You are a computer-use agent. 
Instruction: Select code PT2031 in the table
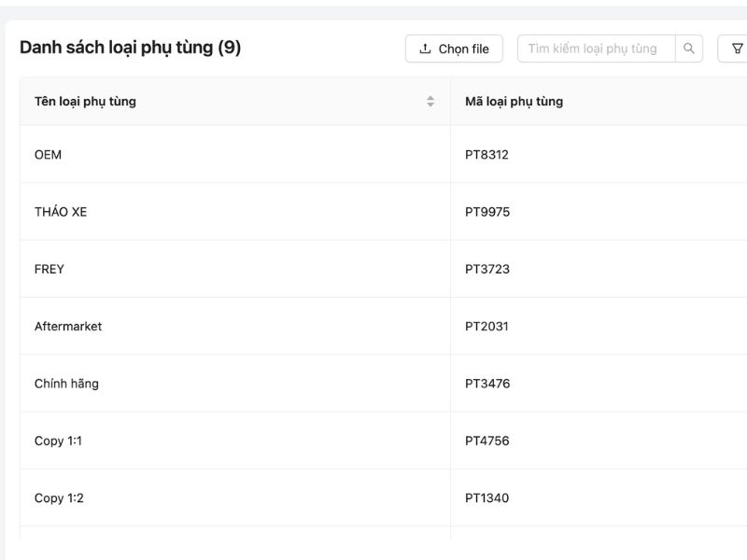pyautogui.click(x=486, y=327)
